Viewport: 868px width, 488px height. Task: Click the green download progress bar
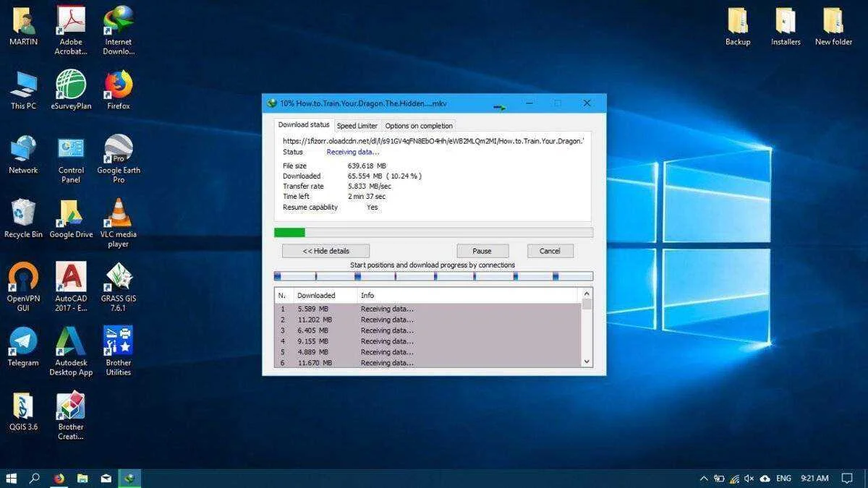(x=433, y=232)
